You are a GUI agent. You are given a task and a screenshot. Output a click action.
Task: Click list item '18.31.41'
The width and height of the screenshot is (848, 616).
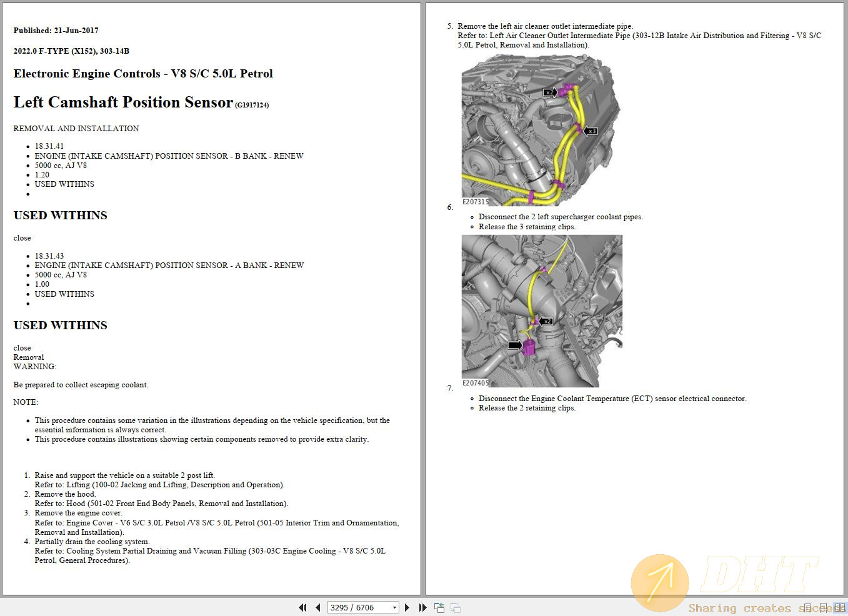coord(49,146)
